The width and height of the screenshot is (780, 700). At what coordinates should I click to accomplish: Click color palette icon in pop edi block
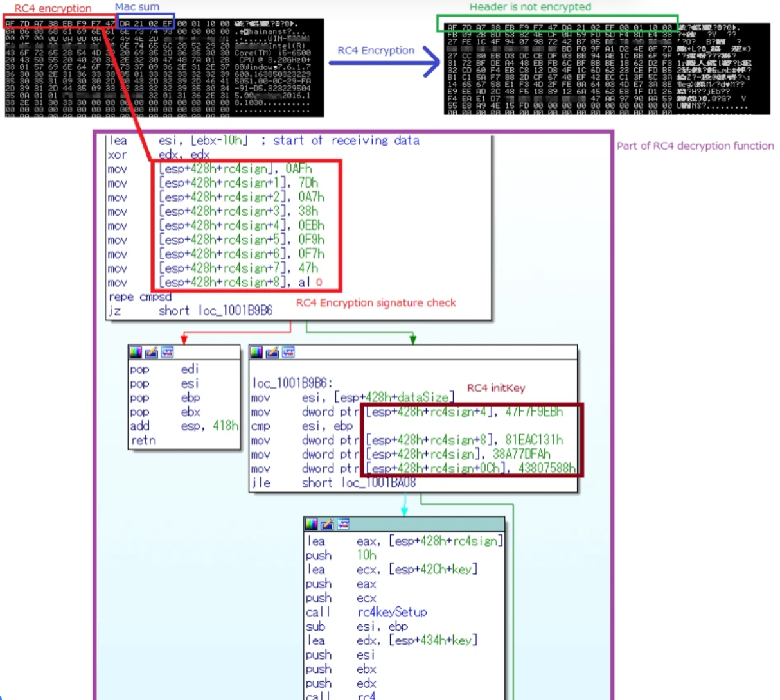(x=136, y=352)
